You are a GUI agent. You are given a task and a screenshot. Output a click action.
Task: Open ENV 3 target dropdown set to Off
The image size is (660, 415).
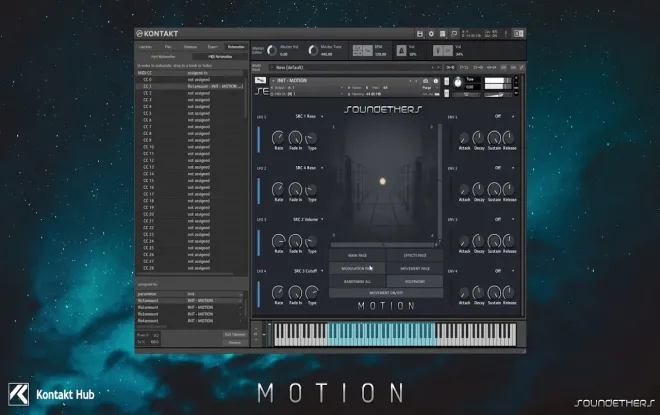[x=504, y=220]
